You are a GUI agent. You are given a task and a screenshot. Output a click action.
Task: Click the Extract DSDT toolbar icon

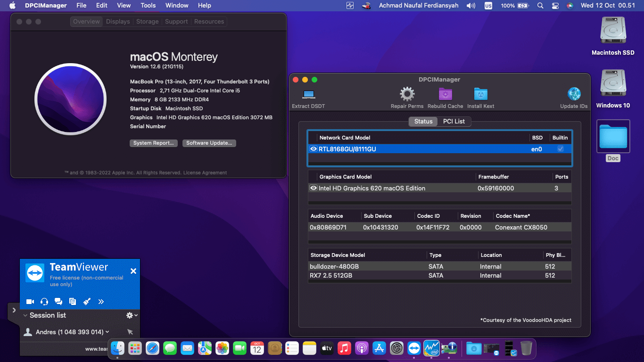tap(309, 94)
